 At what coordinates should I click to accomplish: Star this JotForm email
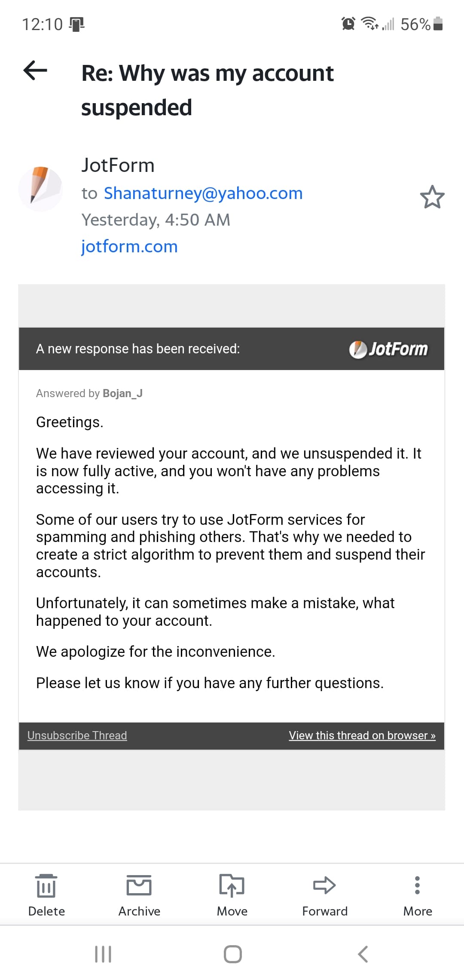pyautogui.click(x=432, y=197)
